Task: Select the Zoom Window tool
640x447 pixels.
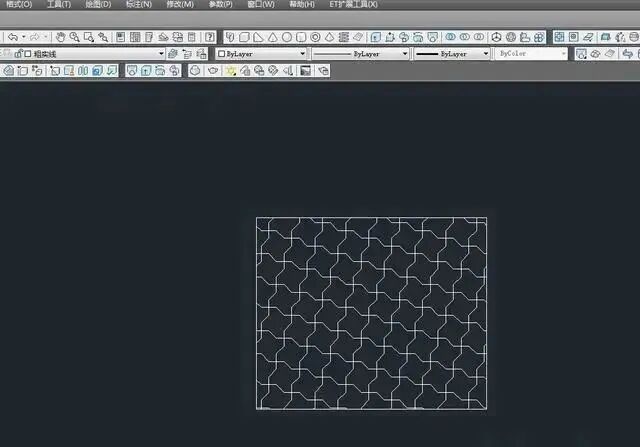Action: [89, 37]
